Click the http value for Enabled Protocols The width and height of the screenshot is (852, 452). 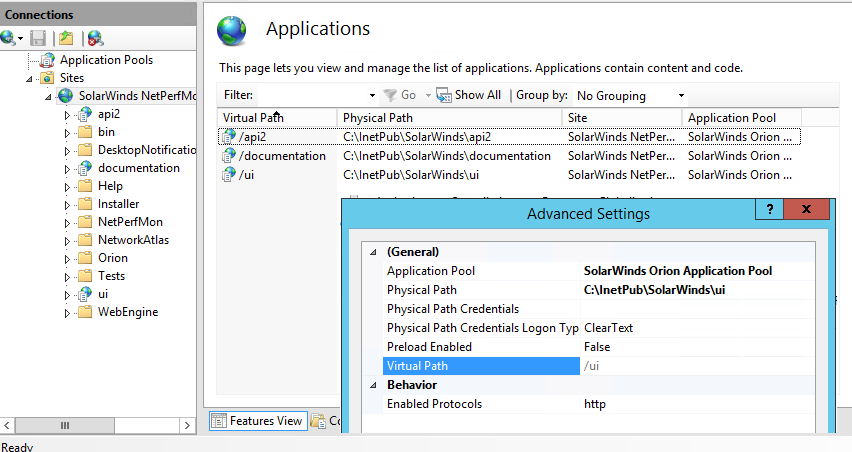595,404
